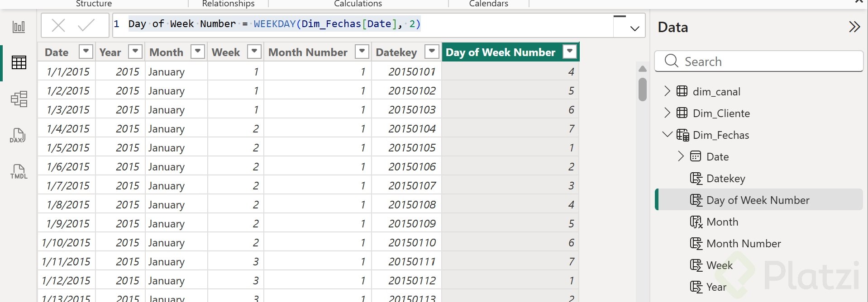Image resolution: width=868 pixels, height=302 pixels.
Task: Expand the Date hierarchy field
Action: coord(681,156)
